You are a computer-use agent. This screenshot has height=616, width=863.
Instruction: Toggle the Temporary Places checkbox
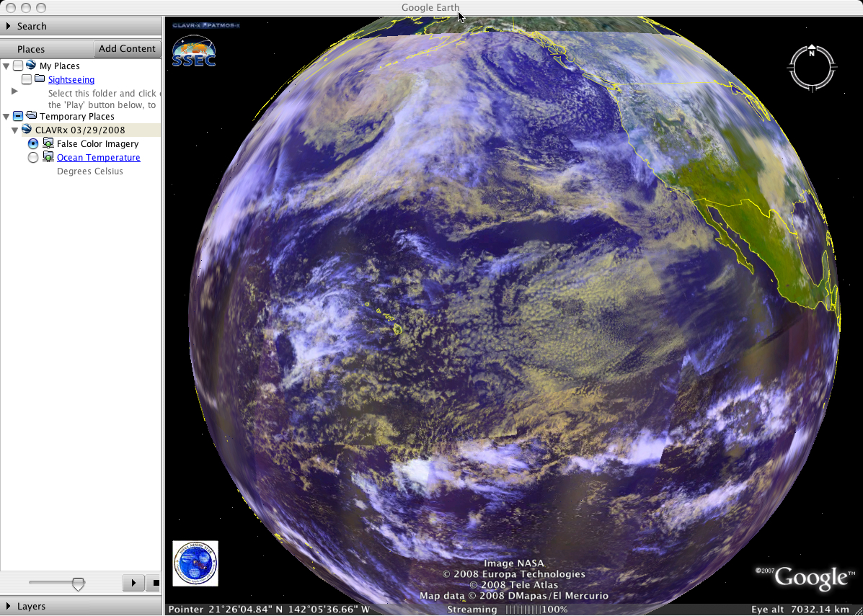pos(18,117)
